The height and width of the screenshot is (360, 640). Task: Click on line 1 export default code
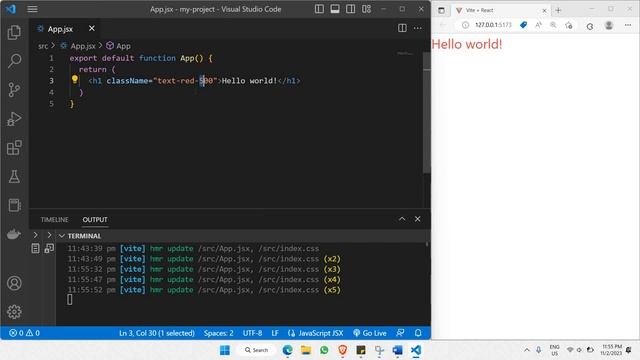[141, 58]
